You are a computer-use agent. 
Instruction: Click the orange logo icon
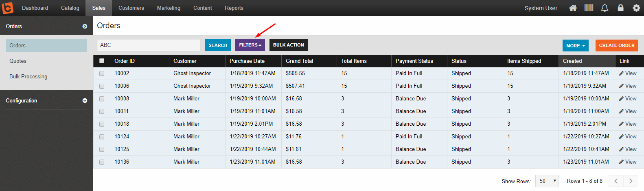pyautogui.click(x=8, y=8)
